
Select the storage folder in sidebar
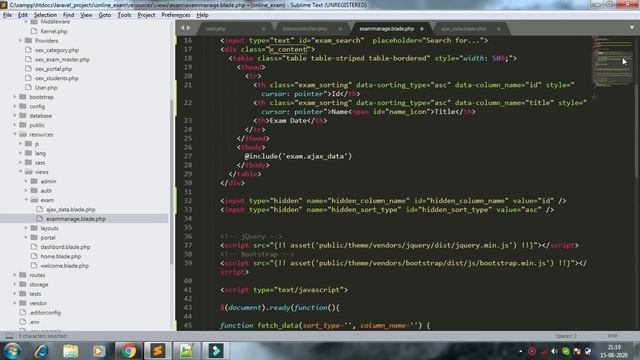coord(38,284)
